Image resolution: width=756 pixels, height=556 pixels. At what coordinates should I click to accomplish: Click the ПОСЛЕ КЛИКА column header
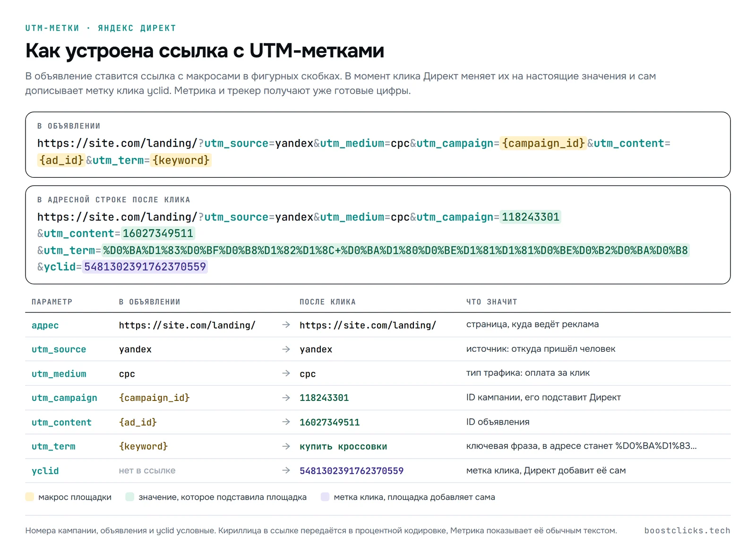click(x=328, y=302)
